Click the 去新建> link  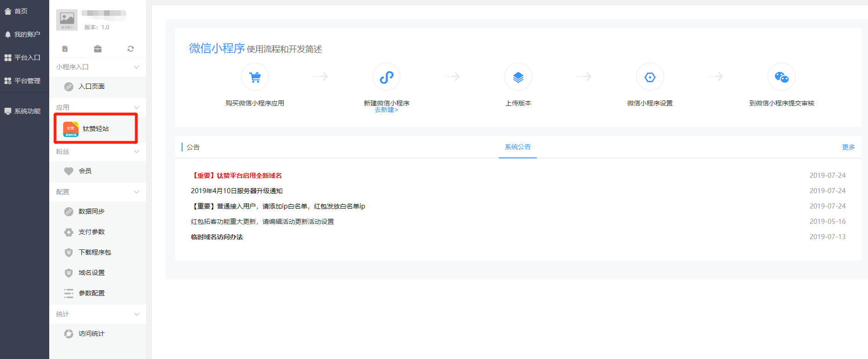coord(386,110)
